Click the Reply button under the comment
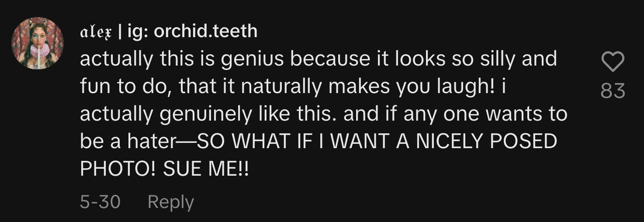644x222 pixels. pyautogui.click(x=170, y=202)
